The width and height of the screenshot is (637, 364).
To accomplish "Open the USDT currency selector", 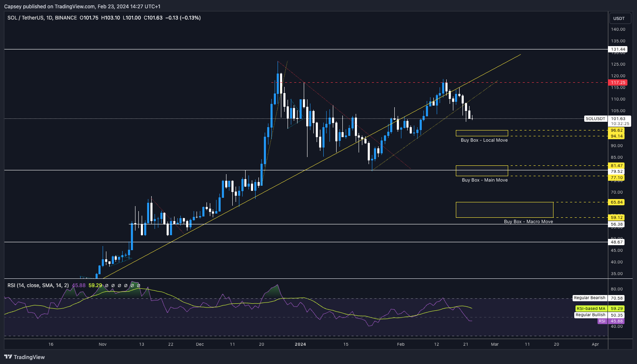I will (619, 18).
